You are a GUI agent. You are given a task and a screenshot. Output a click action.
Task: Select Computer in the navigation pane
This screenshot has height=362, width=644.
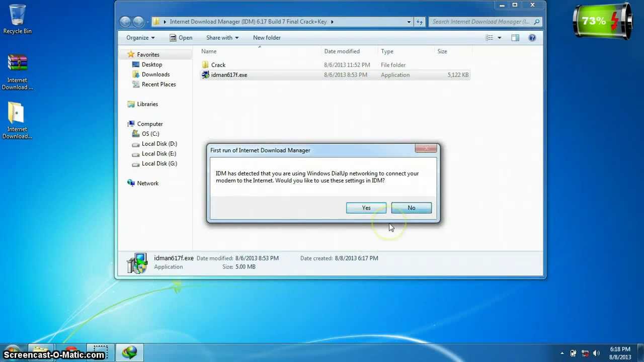click(150, 124)
